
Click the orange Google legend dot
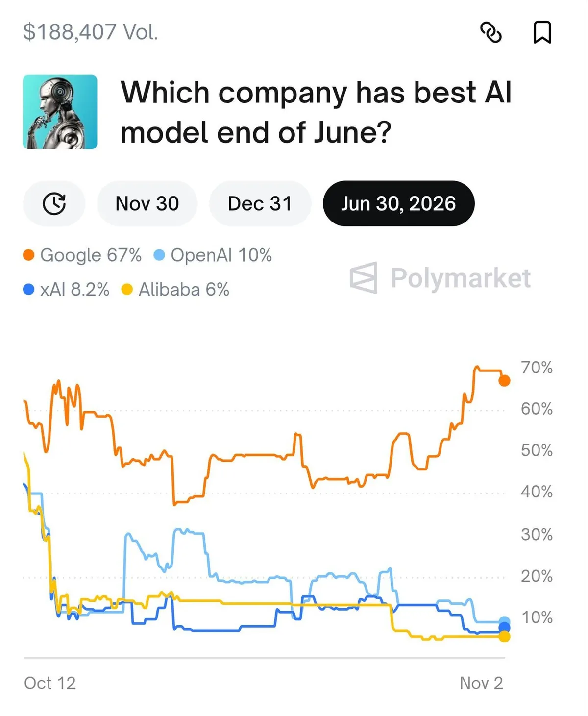(x=29, y=255)
